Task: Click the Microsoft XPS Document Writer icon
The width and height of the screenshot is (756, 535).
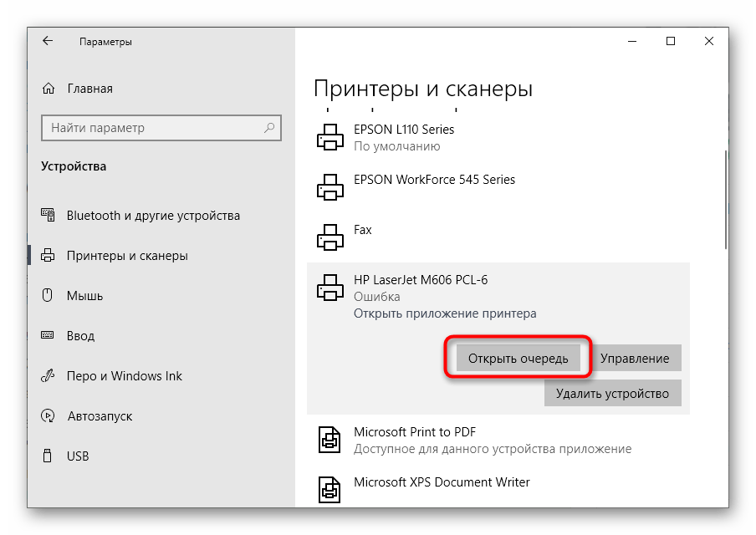Action: pos(330,489)
